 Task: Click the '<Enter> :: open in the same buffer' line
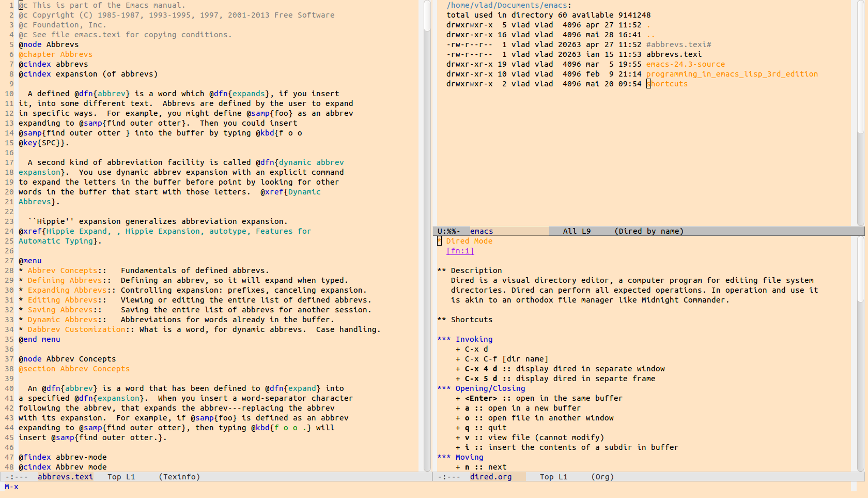[539, 398]
